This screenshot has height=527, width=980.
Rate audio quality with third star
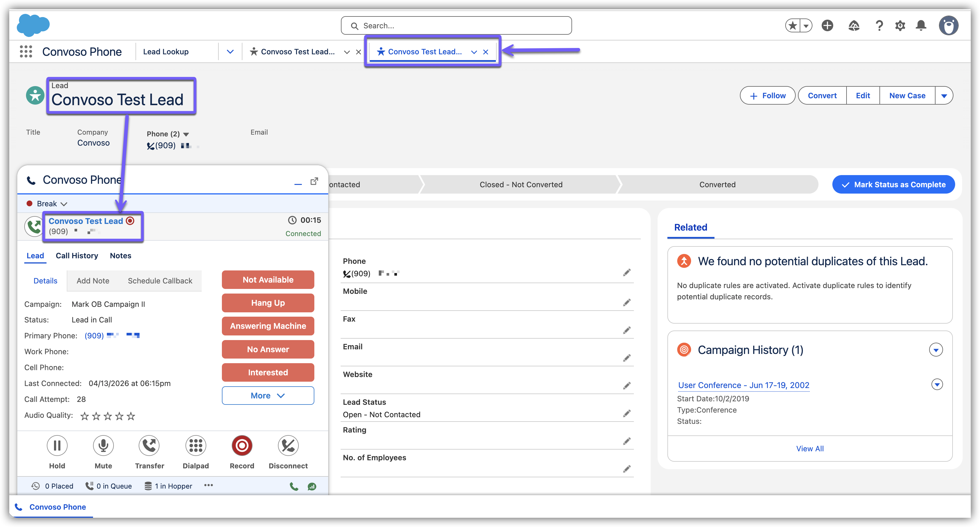[108, 416]
